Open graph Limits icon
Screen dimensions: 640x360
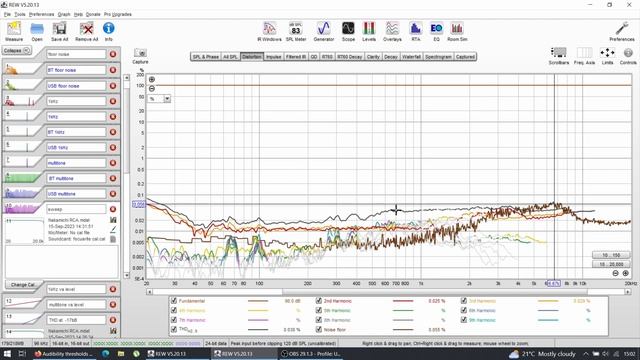[607, 56]
